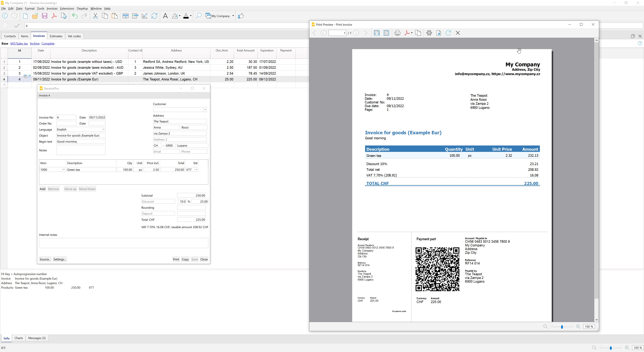Click the page numbering hash icon in preview
Image resolution: width=644 pixels, height=352 pixels.
click(439, 33)
